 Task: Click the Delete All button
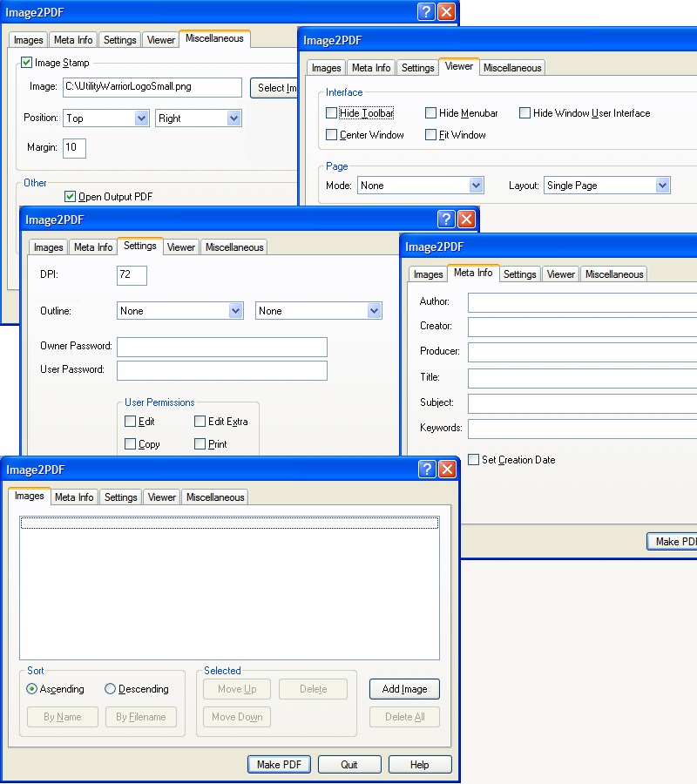pyautogui.click(x=404, y=717)
